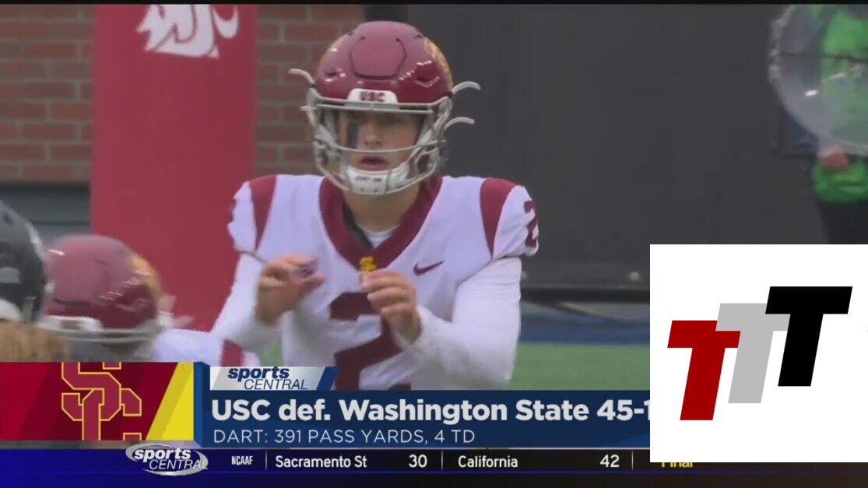Select the NCAAF label in the score ticker
The width and height of the screenshot is (868, 488).
pos(242,461)
